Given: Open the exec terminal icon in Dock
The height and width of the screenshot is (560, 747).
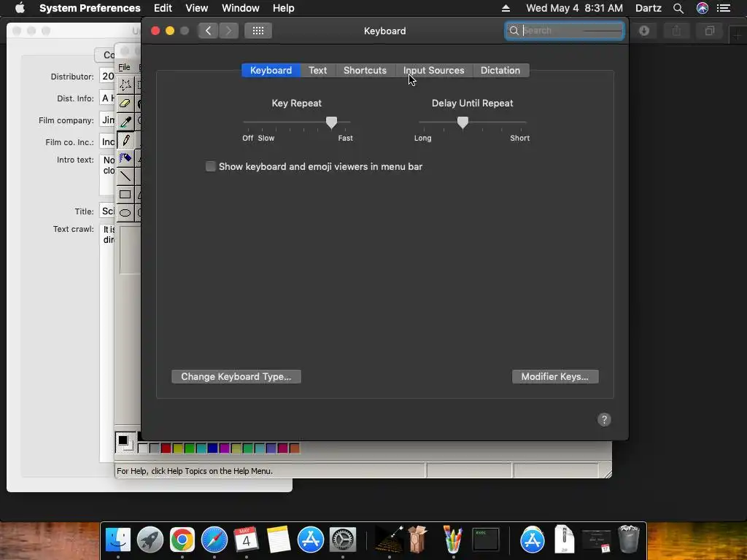Looking at the screenshot, I should (485, 540).
